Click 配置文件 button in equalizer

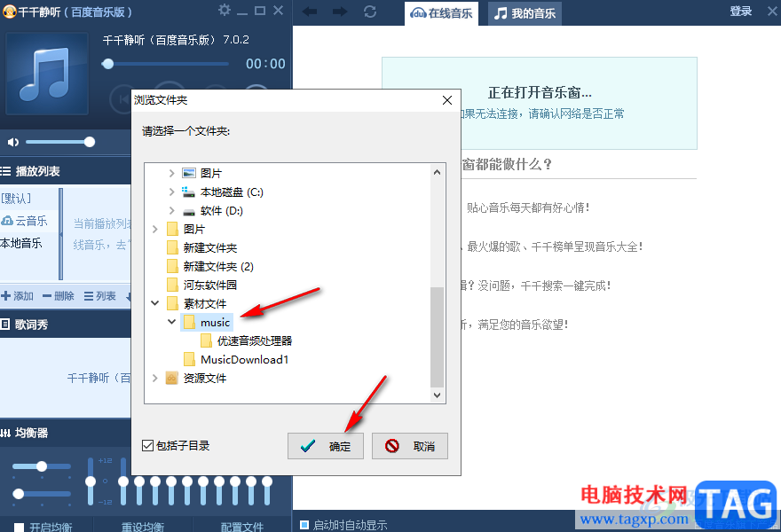[242, 527]
